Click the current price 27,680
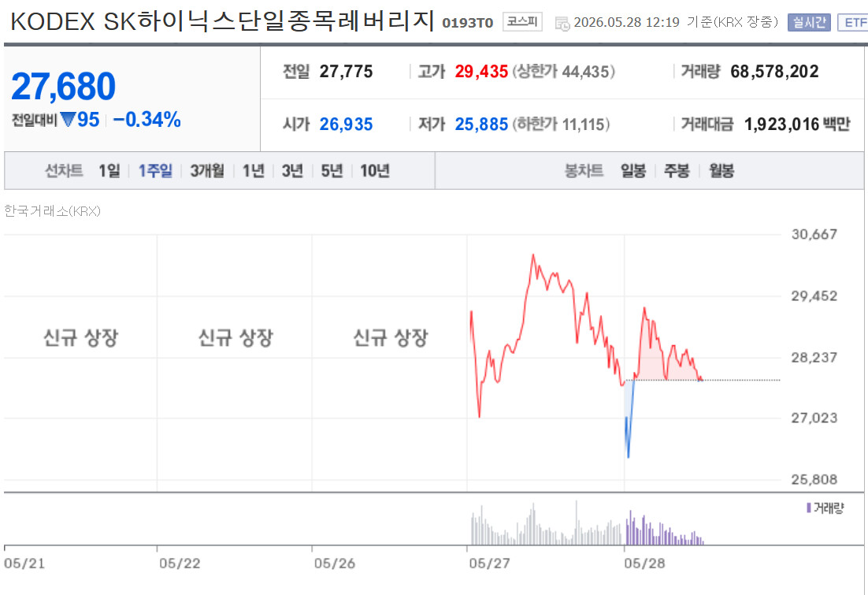 tap(63, 87)
